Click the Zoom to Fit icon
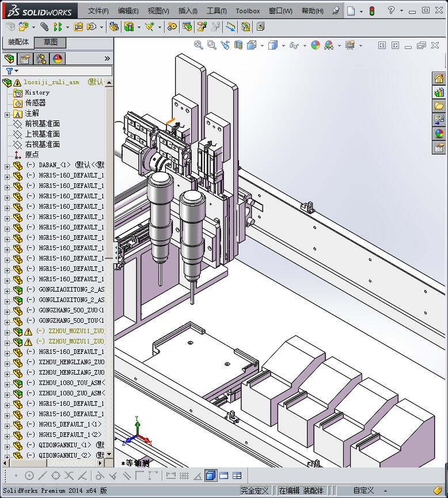The width and height of the screenshot is (448, 498). pos(198,45)
